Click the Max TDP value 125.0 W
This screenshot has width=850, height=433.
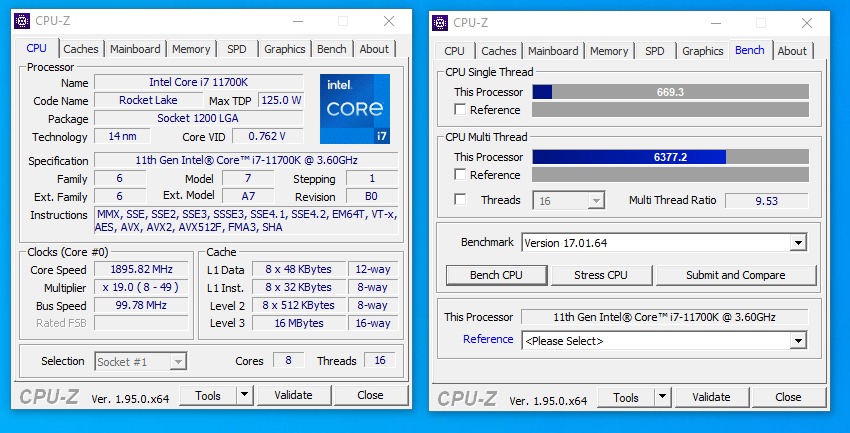(281, 100)
